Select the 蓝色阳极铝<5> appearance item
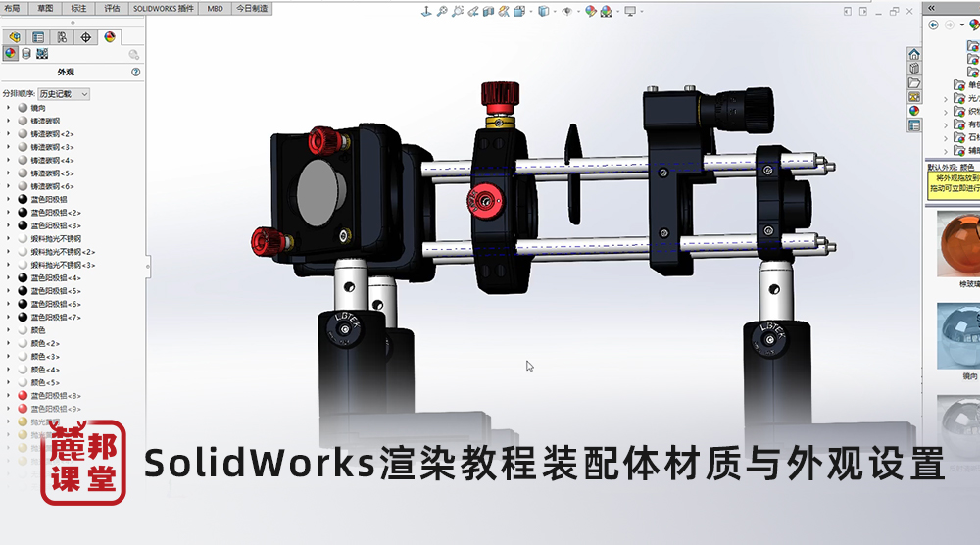Screen dimensions: 980x545 click(x=56, y=291)
